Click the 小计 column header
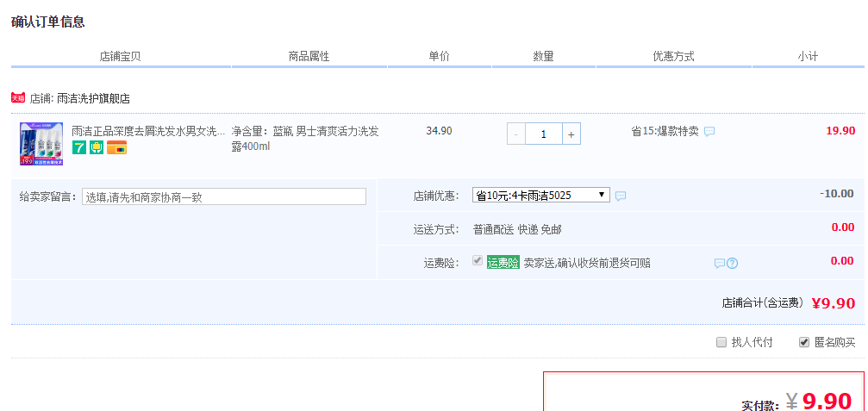The image size is (868, 411). click(x=808, y=56)
